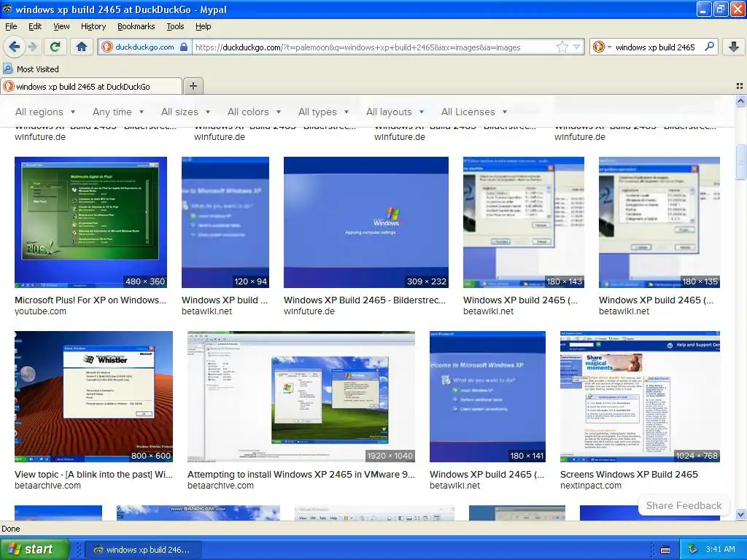Click the tab groups grid icon
The width and height of the screenshot is (747, 560).
pos(740,86)
